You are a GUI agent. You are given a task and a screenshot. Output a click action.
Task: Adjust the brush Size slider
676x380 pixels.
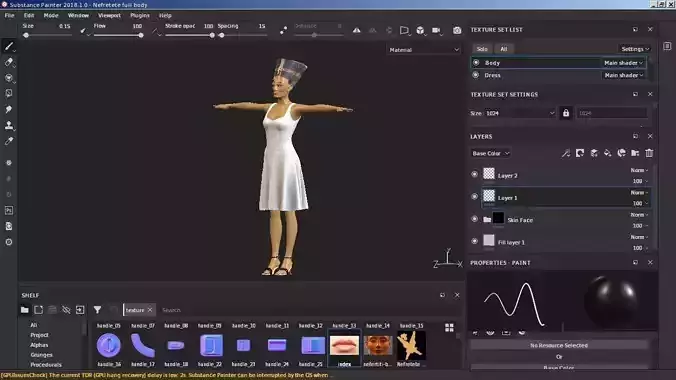tap(47, 35)
